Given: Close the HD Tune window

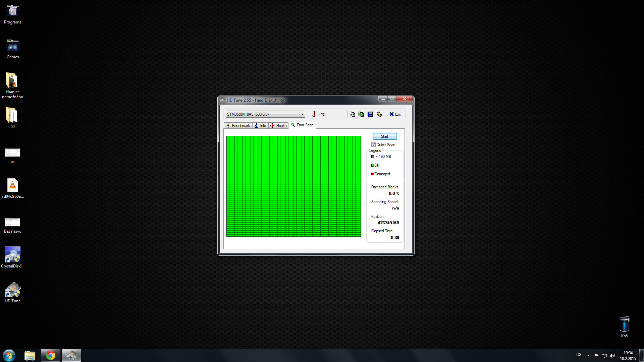Looking at the screenshot, I should click(405, 99).
